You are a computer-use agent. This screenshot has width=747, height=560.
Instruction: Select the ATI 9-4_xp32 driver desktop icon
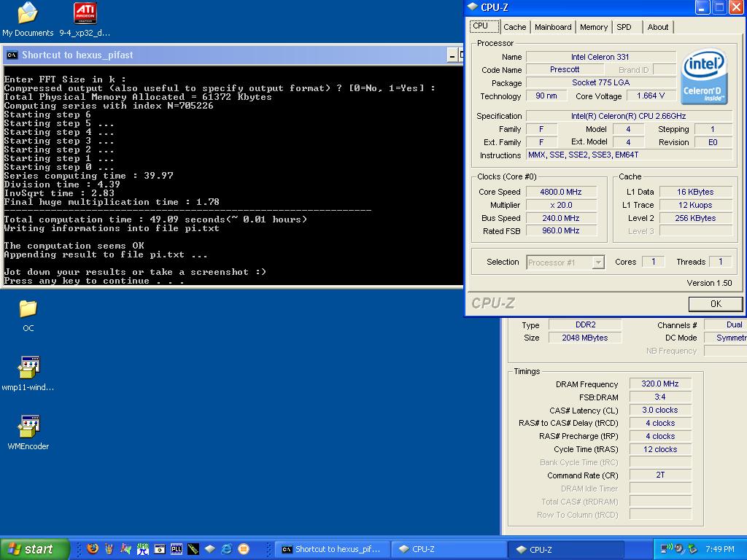tap(85, 20)
